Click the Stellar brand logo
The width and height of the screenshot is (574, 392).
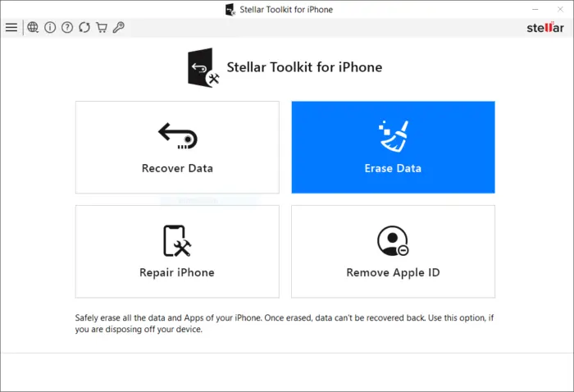pyautogui.click(x=545, y=27)
